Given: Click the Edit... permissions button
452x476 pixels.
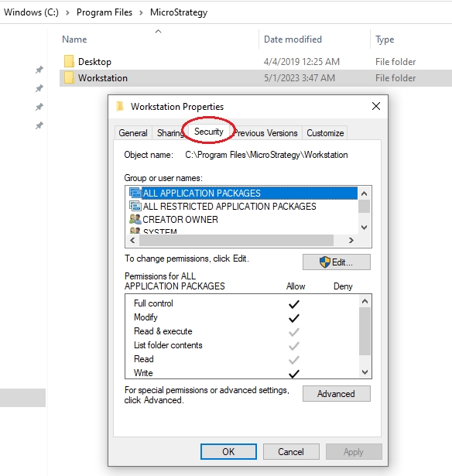Looking at the screenshot, I should [x=337, y=262].
